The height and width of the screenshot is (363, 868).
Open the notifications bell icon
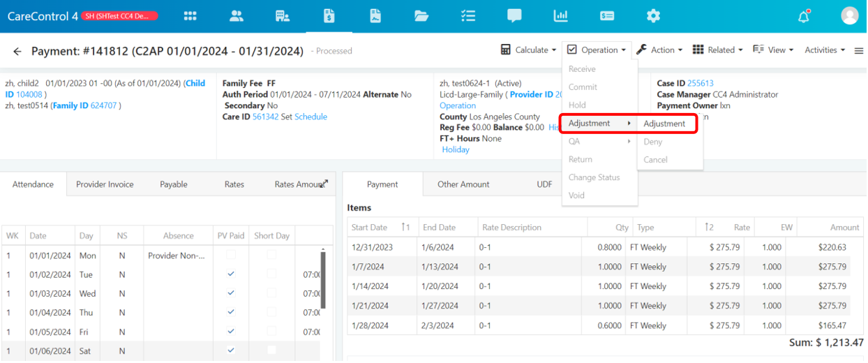804,16
